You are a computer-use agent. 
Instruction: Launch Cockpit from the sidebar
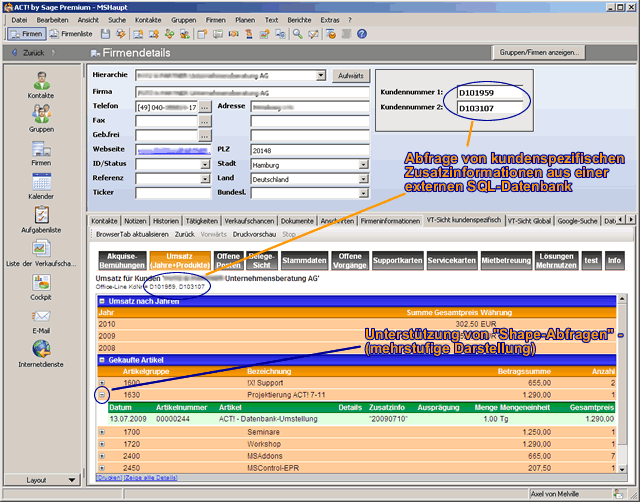pyautogui.click(x=41, y=283)
